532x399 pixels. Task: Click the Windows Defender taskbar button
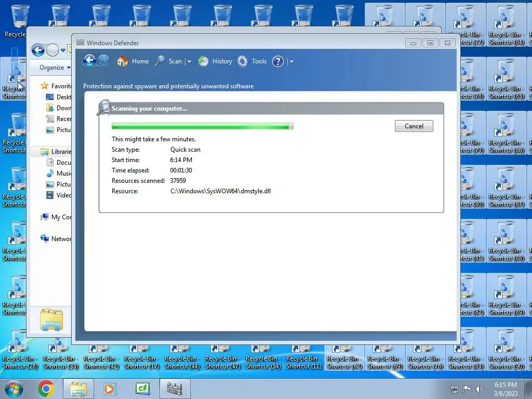pos(175,389)
